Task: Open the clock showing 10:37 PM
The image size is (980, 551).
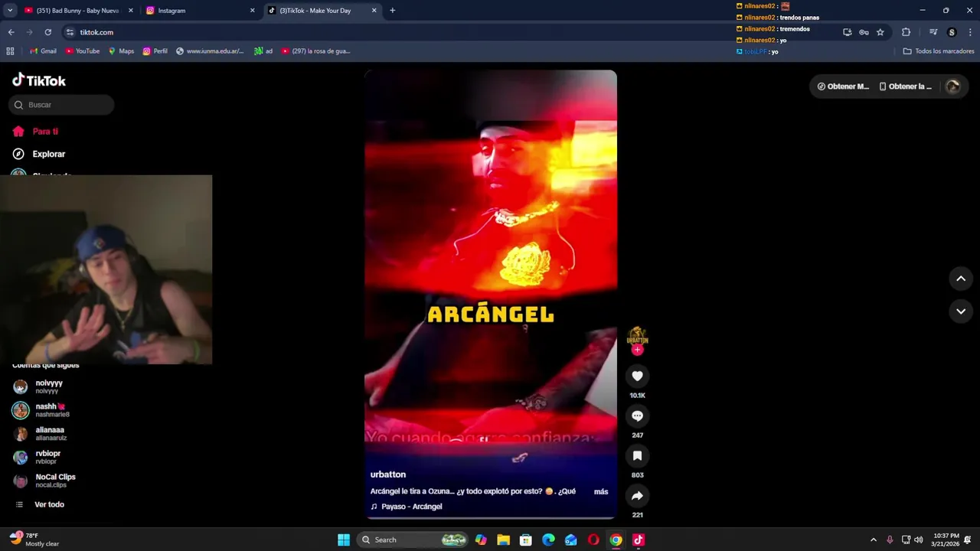Action: tap(945, 540)
